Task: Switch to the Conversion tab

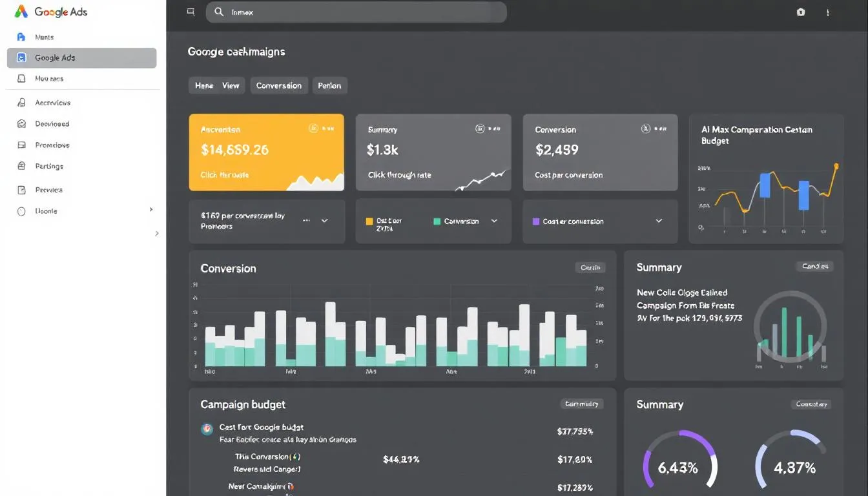Action: point(279,85)
